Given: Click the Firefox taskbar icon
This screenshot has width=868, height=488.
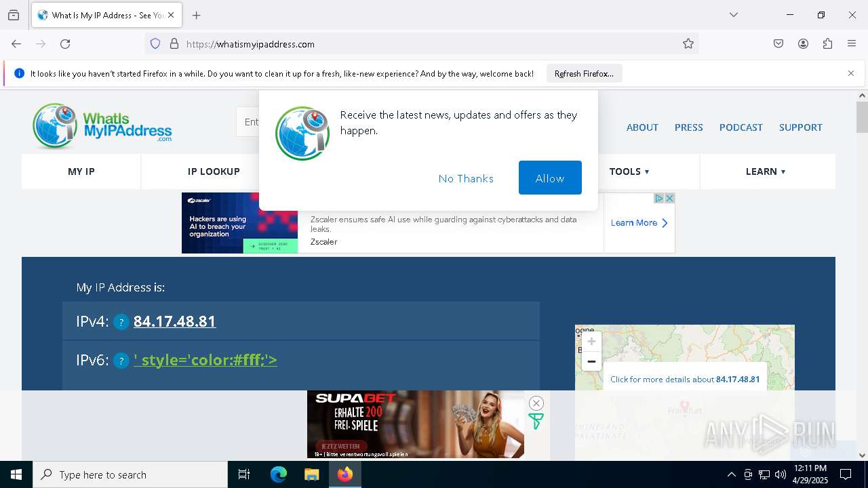Looking at the screenshot, I should point(345,474).
